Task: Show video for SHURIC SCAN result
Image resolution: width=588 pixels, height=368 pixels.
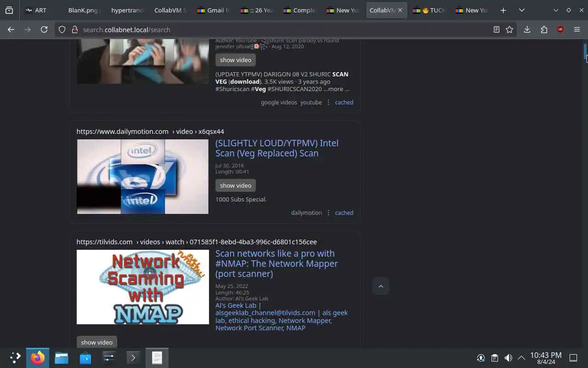Action: pyautogui.click(x=236, y=60)
